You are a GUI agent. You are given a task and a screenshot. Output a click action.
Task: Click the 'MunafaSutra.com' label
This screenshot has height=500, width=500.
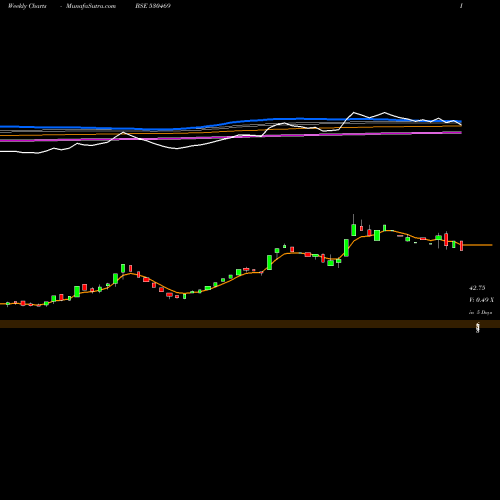[x=91, y=6]
